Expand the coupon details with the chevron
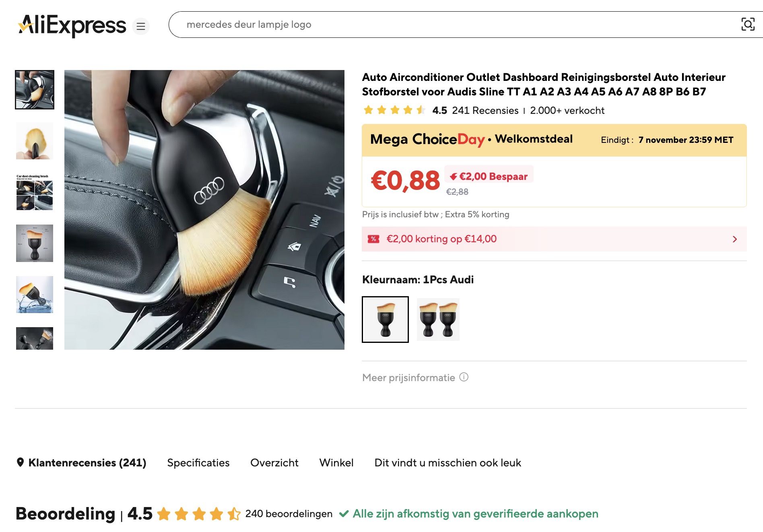 click(x=735, y=239)
